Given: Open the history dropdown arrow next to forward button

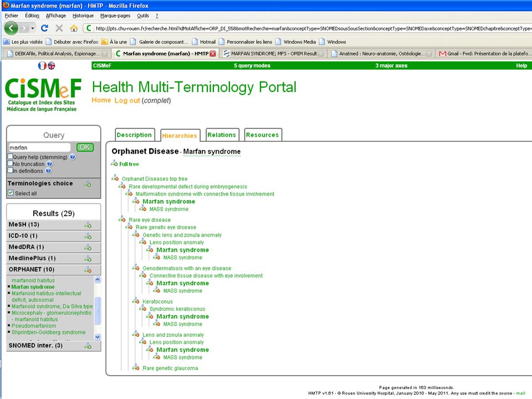Looking at the screenshot, I should pos(33,28).
